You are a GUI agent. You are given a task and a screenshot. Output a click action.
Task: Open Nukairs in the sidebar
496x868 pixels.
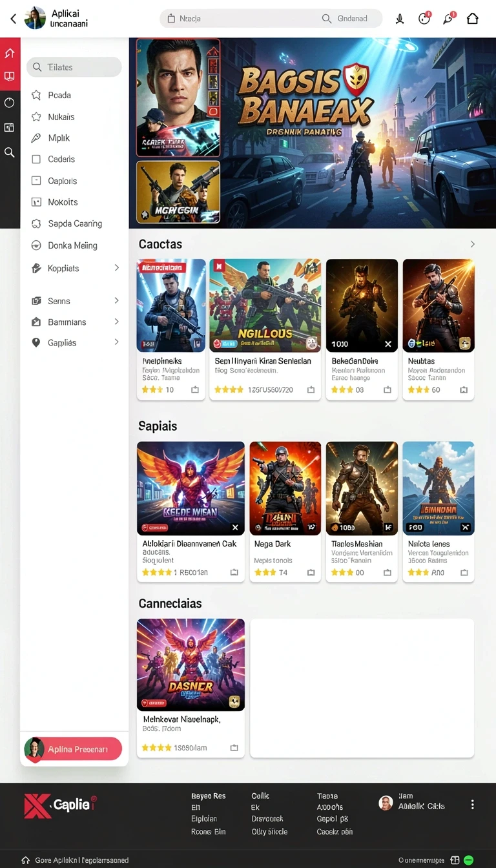pyautogui.click(x=61, y=117)
